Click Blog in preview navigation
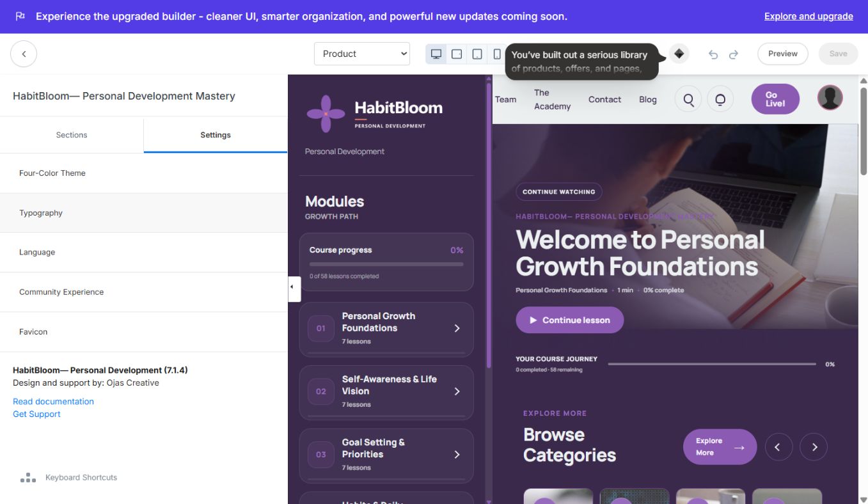 coord(648,99)
